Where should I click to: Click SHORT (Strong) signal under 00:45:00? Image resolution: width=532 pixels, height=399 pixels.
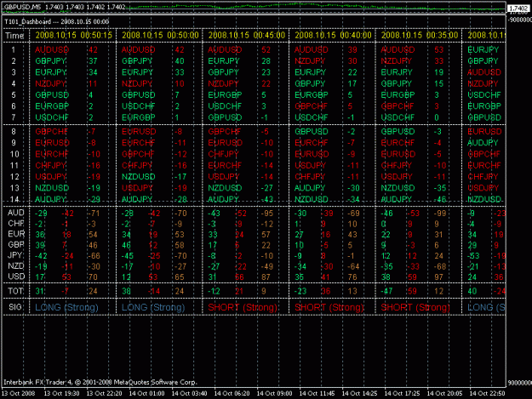click(243, 307)
